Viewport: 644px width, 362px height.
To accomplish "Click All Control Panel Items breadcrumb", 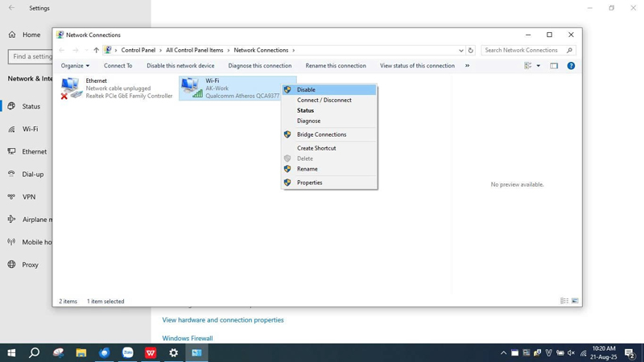I will [194, 50].
